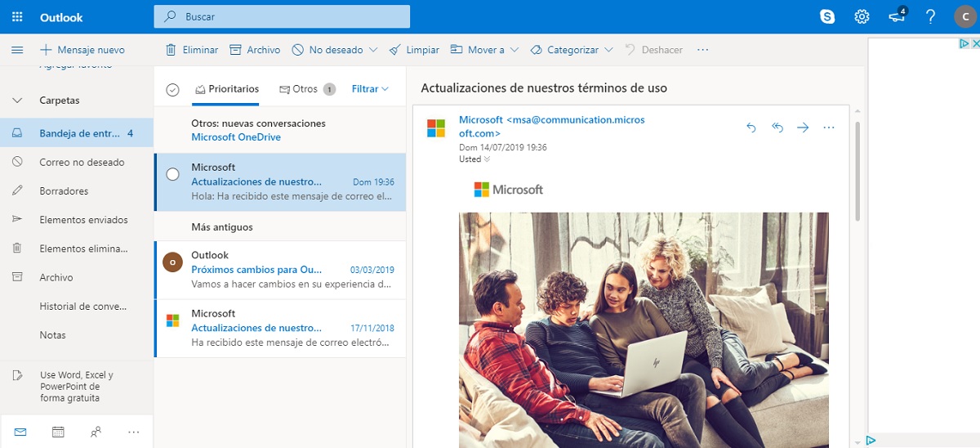Image resolution: width=980 pixels, height=448 pixels.
Task: Click Limpiar in the toolbar
Action: click(414, 50)
